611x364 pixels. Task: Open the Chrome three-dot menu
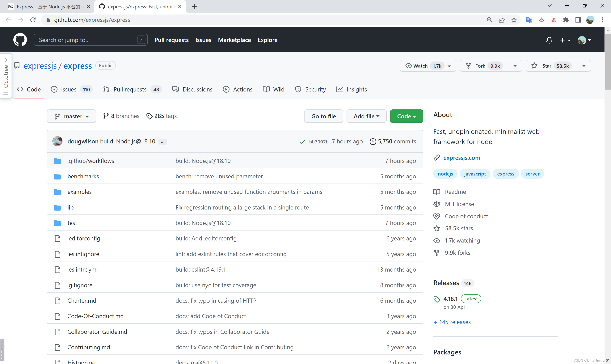pos(602,20)
